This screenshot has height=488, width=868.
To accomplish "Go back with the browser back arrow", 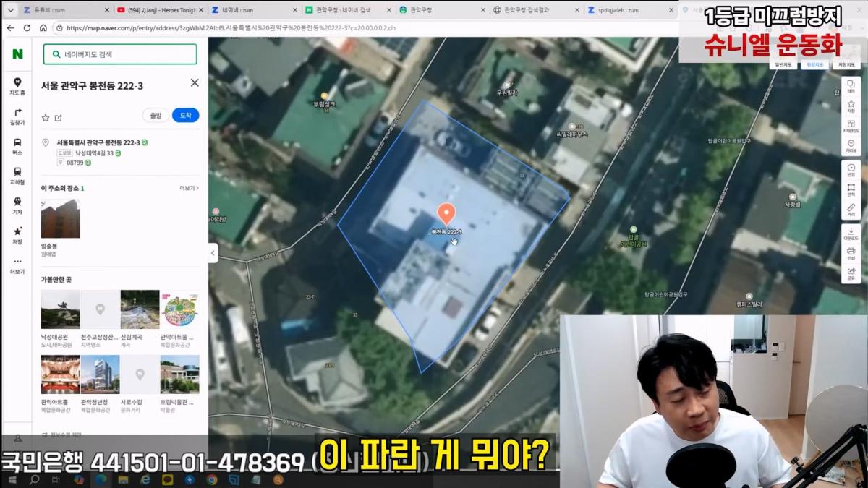I will tap(10, 27).
